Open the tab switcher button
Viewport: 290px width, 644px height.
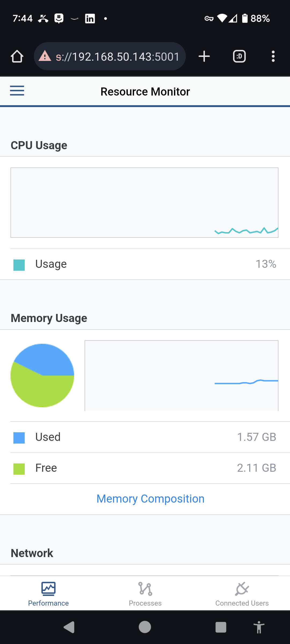[239, 56]
